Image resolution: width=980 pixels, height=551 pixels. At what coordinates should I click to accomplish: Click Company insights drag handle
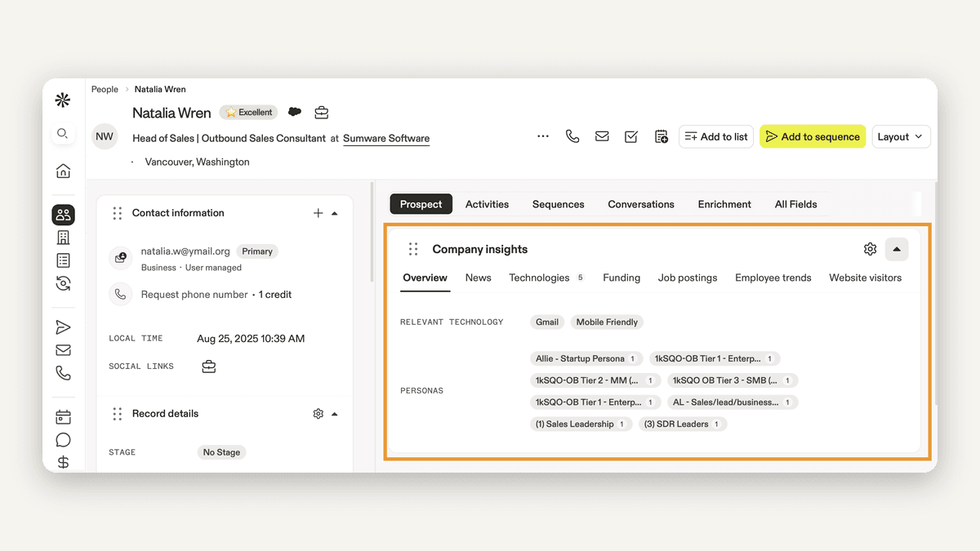[x=413, y=249]
